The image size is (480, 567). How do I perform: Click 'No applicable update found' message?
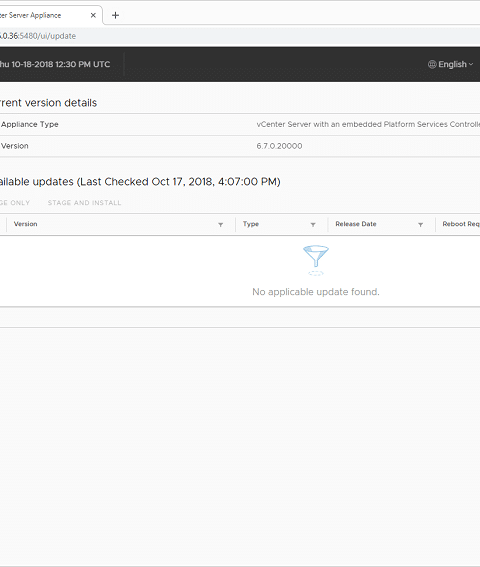(x=316, y=292)
